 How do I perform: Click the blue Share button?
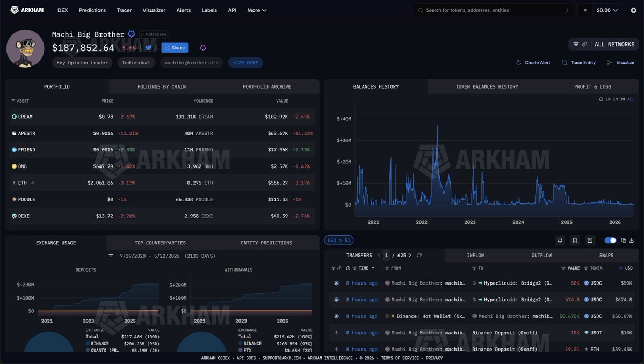click(x=175, y=48)
